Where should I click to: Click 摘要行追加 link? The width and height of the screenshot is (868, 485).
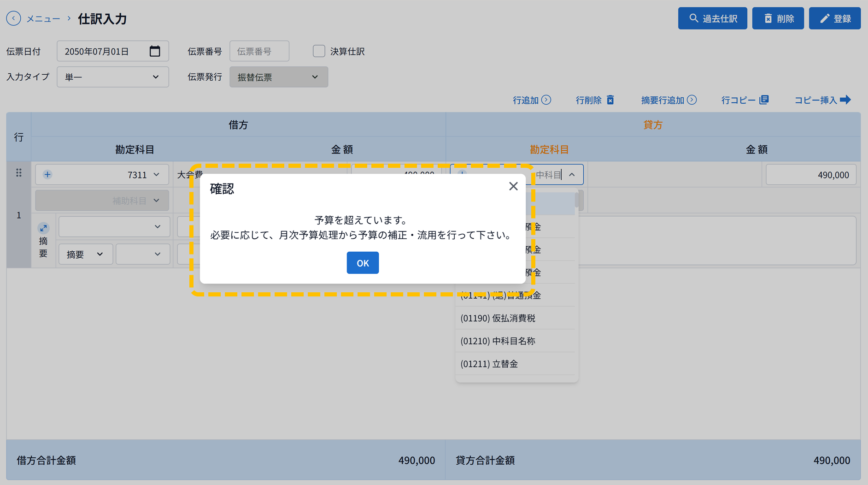(669, 100)
